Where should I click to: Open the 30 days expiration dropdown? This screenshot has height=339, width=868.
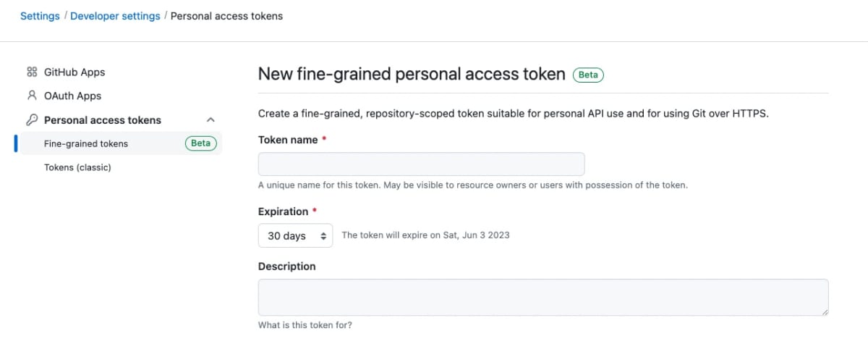(x=295, y=235)
